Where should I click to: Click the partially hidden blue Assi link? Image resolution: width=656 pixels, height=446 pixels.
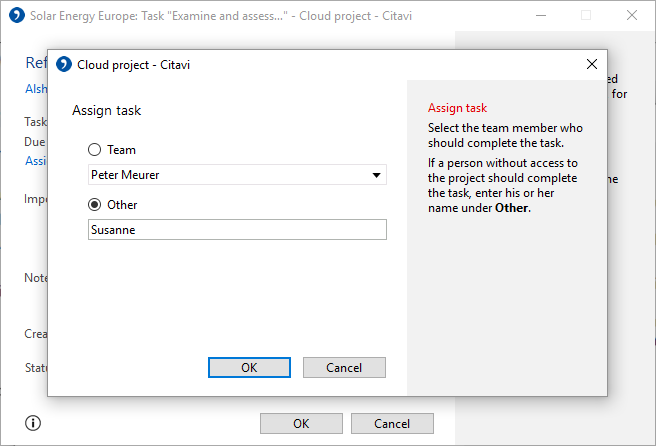coord(36,161)
